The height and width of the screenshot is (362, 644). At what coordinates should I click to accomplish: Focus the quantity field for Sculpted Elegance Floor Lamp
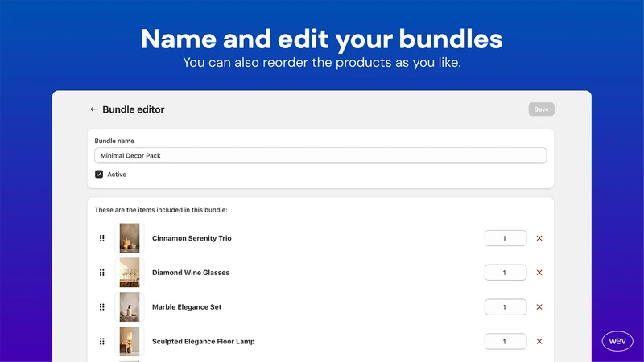pyautogui.click(x=506, y=341)
